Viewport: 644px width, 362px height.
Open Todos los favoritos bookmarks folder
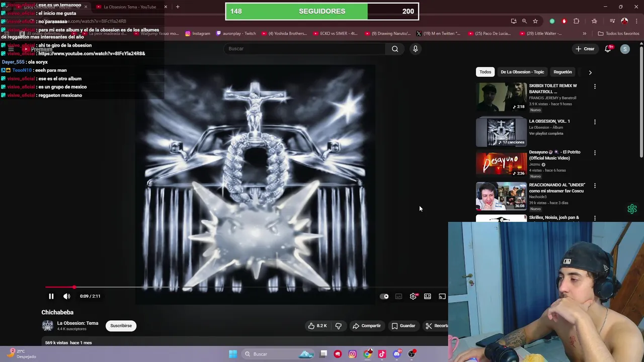point(618,34)
